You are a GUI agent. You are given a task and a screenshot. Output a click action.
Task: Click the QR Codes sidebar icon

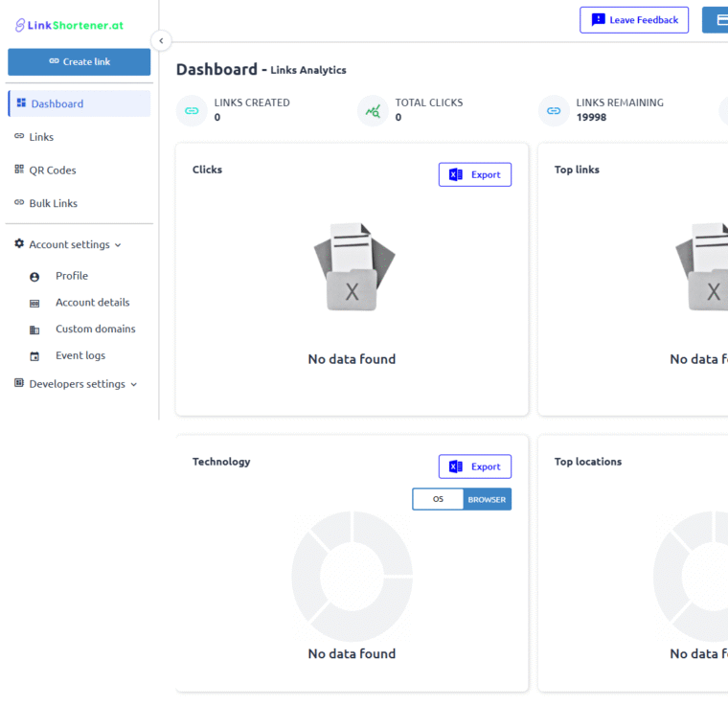pyautogui.click(x=19, y=170)
